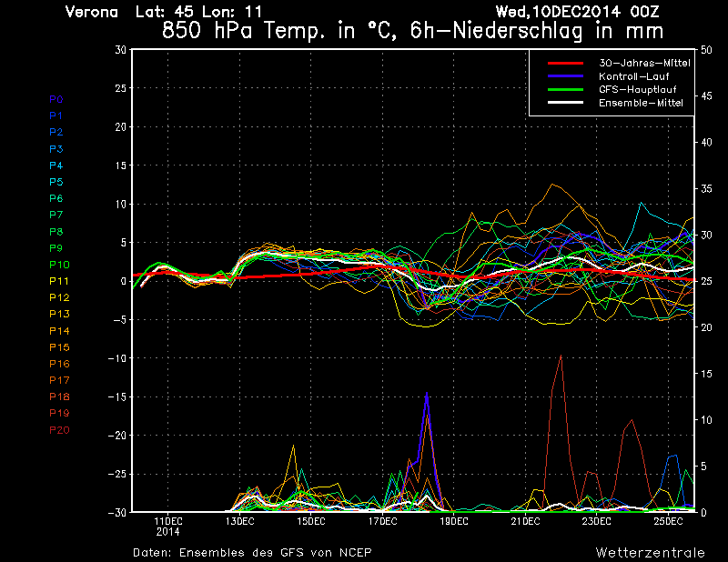
Task: Click the '35' precipitation axis label
Action: 706,189
